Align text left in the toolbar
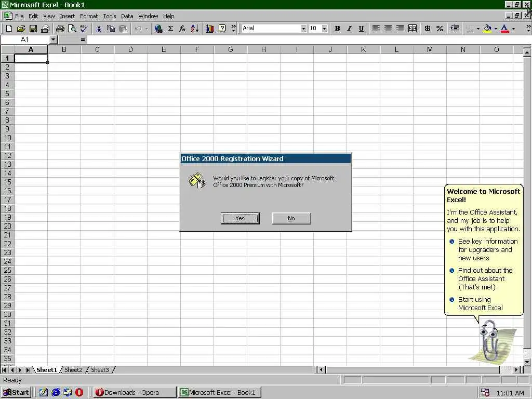The height and width of the screenshot is (399, 532). [x=376, y=29]
